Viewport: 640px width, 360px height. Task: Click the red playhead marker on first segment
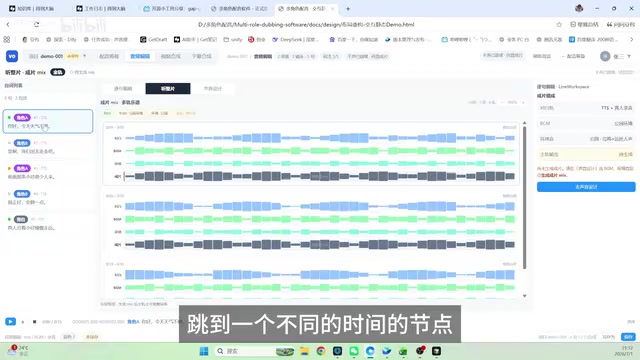pyautogui.click(x=124, y=176)
